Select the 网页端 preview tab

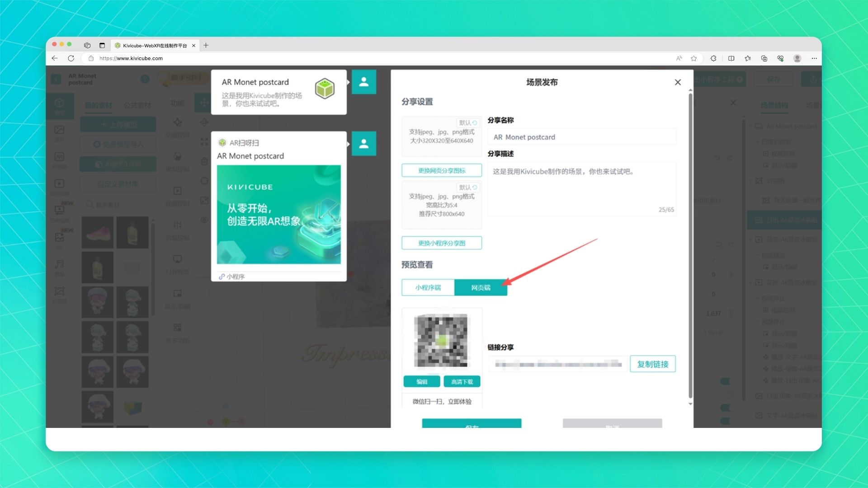(x=481, y=288)
